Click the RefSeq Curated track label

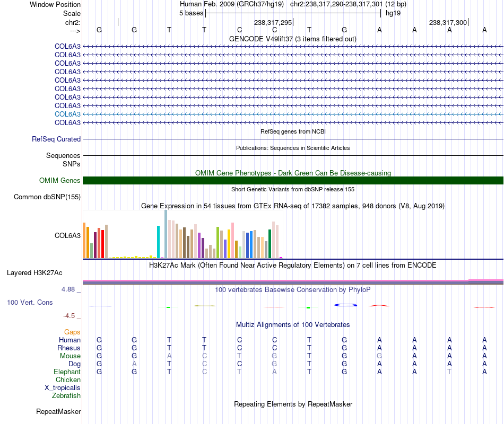56,139
